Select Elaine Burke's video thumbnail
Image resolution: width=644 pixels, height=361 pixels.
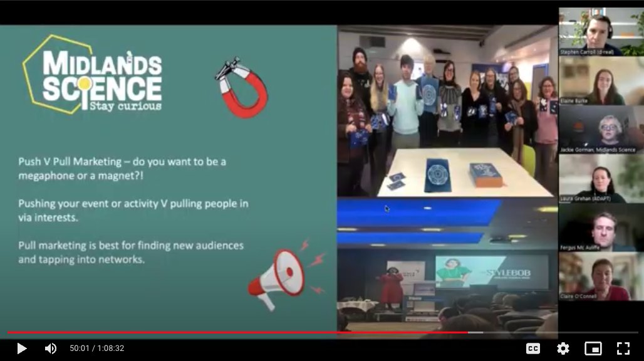click(x=601, y=80)
